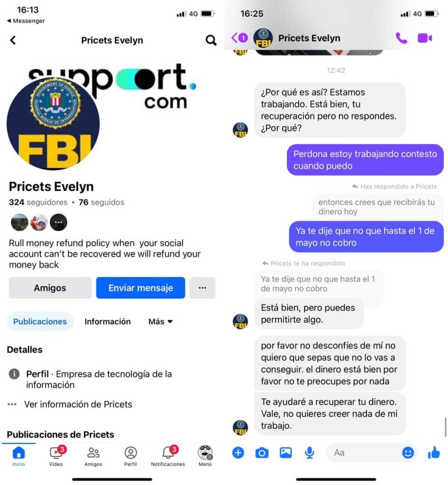Return to Messenger via the status bar link

point(26,21)
